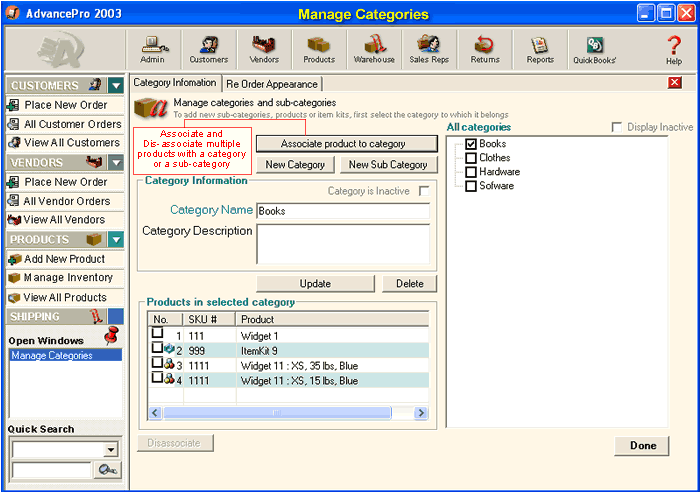Tick the checkbox for Widget 1 row
This screenshot has height=492, width=700.
click(157, 333)
